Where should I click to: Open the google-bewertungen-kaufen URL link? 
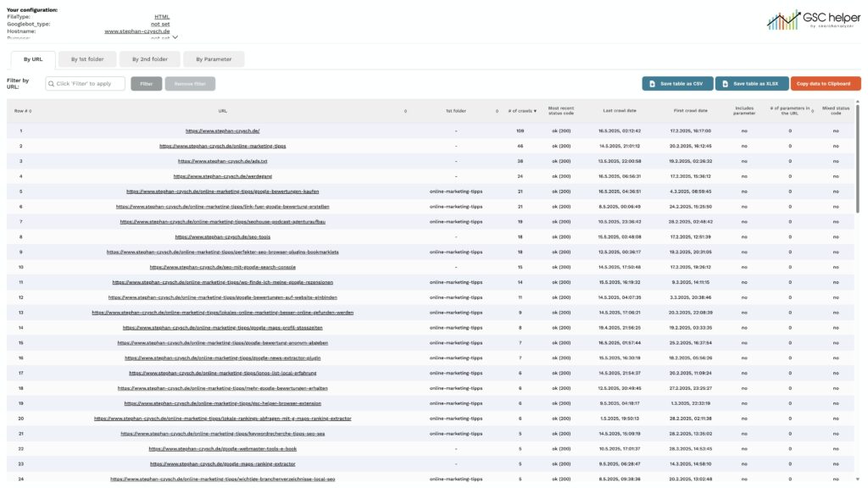tap(223, 191)
